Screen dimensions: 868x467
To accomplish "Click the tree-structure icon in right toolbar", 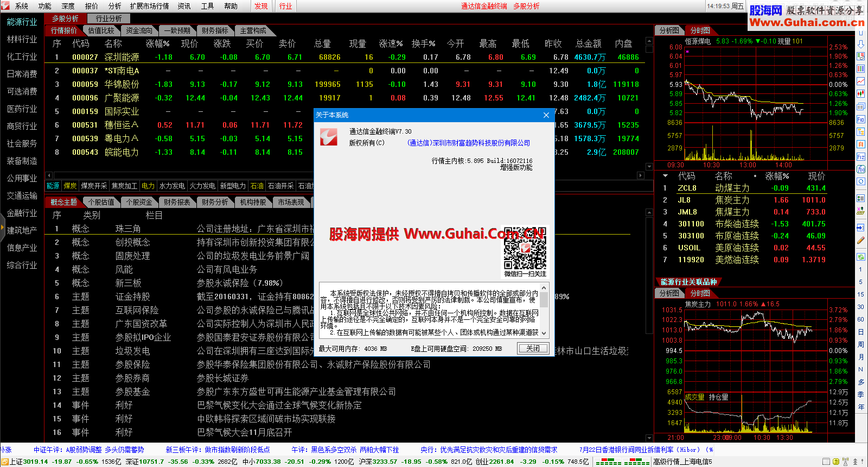I will coord(861,131).
